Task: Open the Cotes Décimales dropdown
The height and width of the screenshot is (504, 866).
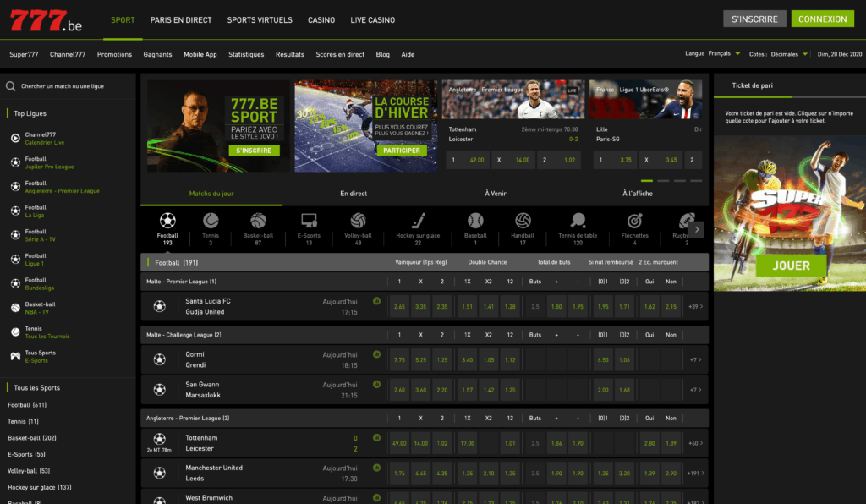Action: pyautogui.click(x=789, y=54)
